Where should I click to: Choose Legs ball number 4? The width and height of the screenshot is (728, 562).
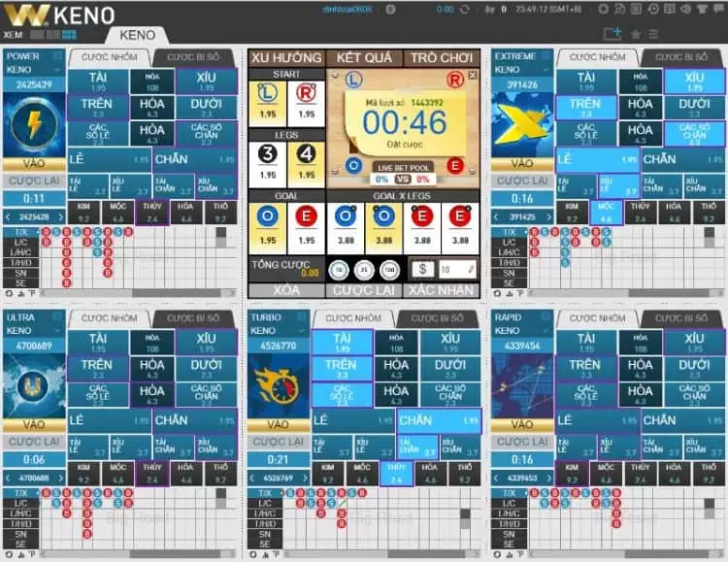[306, 164]
